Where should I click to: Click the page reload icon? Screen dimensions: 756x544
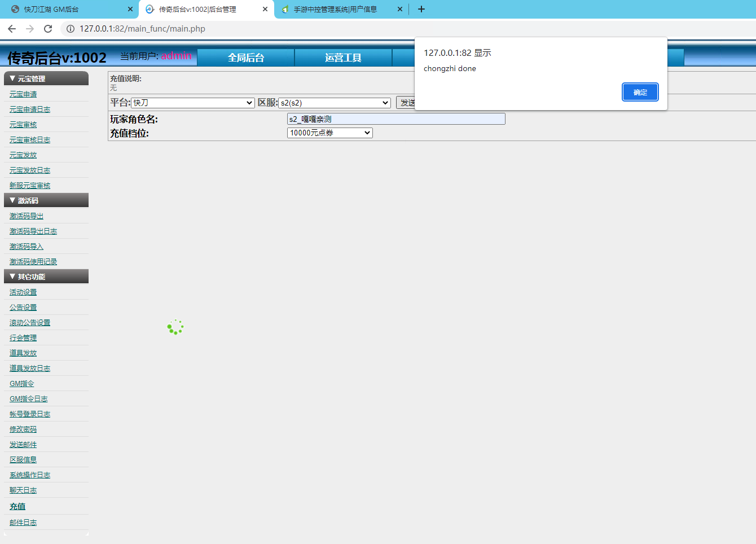click(48, 29)
